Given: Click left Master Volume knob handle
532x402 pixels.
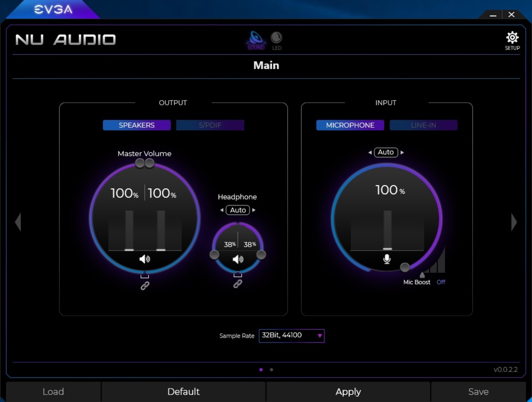Looking at the screenshot, I should (140, 163).
